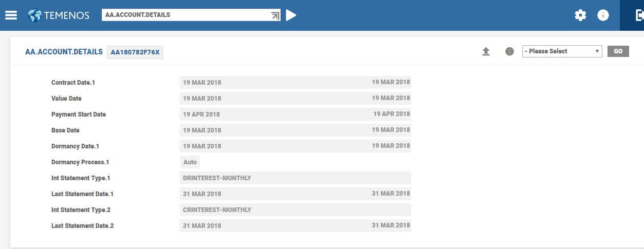This screenshot has height=249, width=644.
Task: Click the Temenos globe logo
Action: point(35,15)
